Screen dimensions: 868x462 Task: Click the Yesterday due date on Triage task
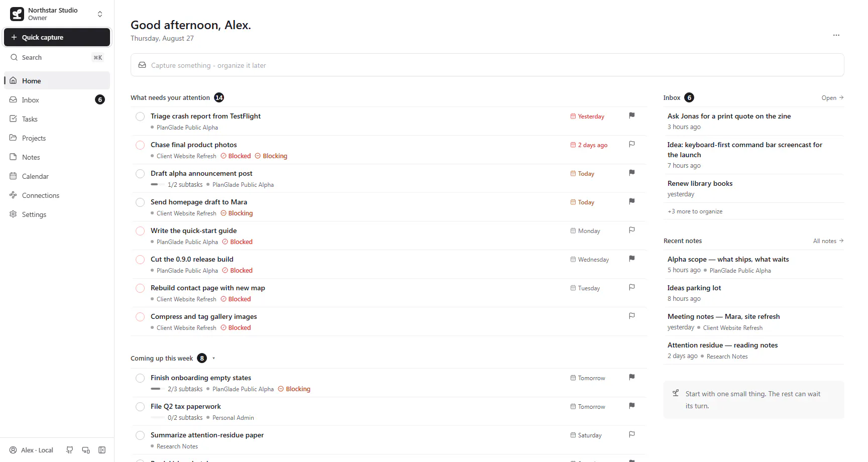coord(587,117)
